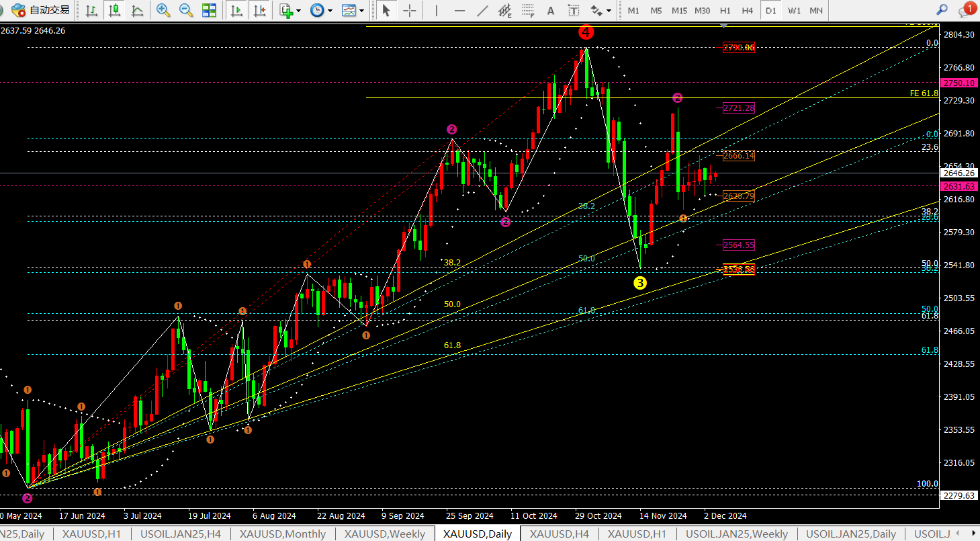Open the XAUUSD,Weekly chart tab
980x541 pixels.
(385, 534)
